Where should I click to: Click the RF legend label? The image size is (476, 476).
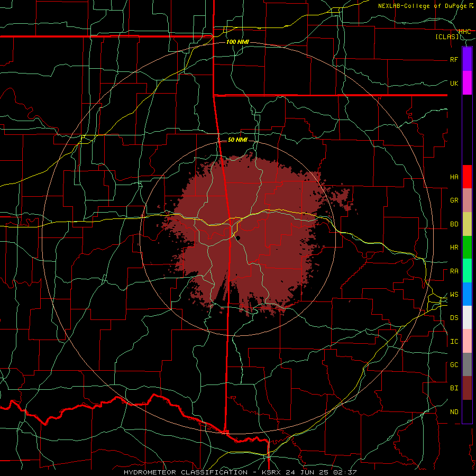click(x=454, y=59)
